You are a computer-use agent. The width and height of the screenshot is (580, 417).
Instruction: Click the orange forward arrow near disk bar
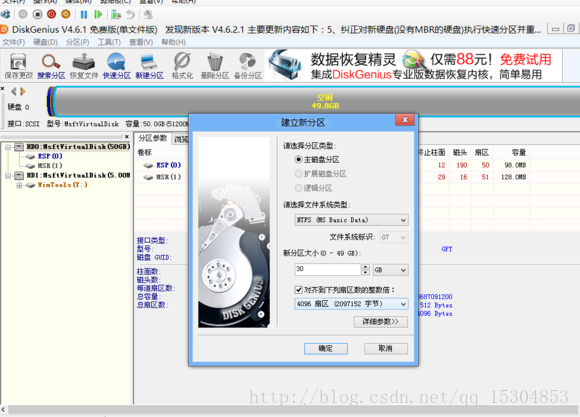[x=23, y=91]
